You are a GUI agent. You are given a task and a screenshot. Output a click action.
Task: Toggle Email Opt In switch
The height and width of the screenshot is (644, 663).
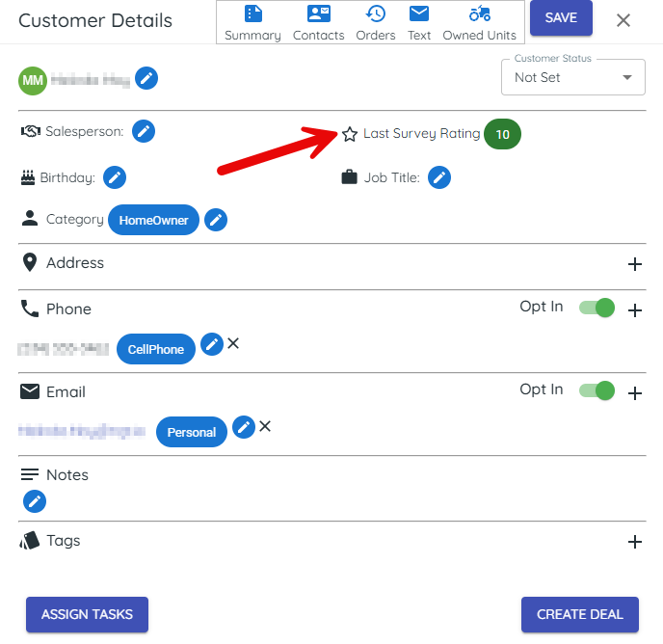(597, 390)
